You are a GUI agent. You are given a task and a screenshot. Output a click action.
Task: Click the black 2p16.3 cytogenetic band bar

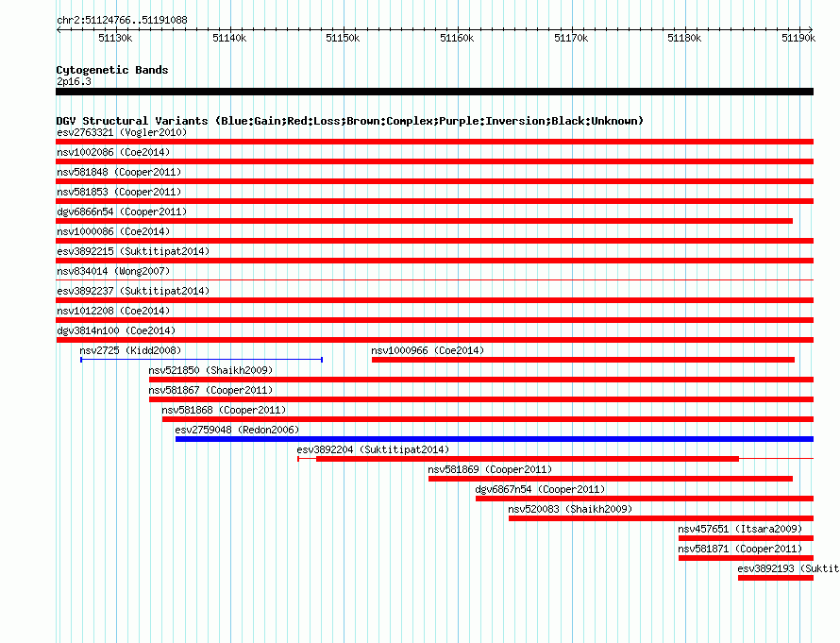(434, 92)
